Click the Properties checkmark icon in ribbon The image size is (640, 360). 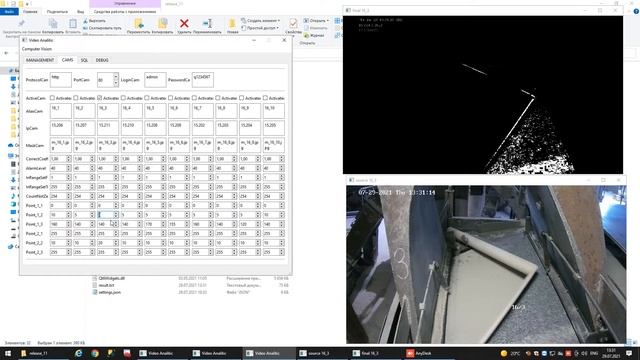[293, 23]
